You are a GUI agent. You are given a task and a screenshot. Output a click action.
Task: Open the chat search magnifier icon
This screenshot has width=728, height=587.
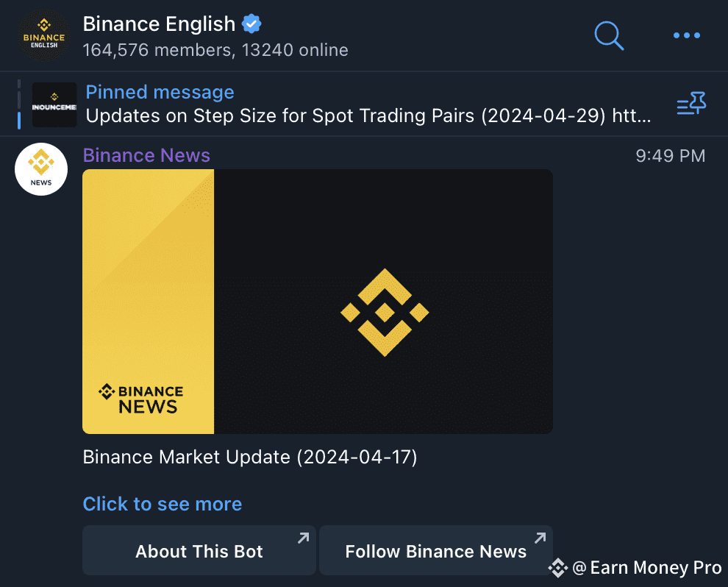pyautogui.click(x=609, y=35)
